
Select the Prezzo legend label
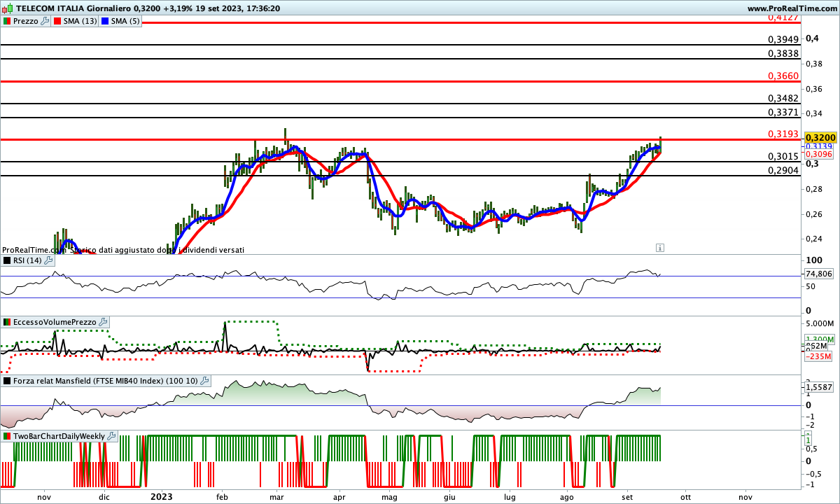[x=26, y=22]
